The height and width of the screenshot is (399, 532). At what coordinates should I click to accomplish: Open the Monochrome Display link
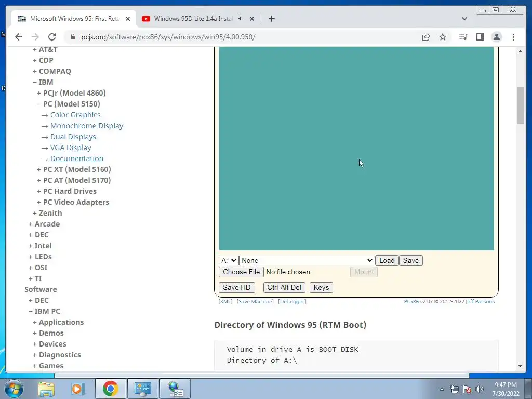87,126
